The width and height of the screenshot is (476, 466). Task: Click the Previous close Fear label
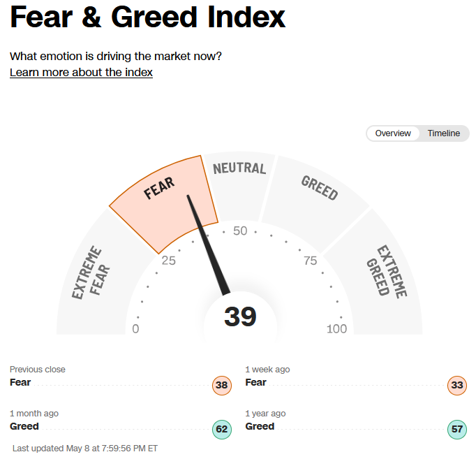tap(20, 382)
